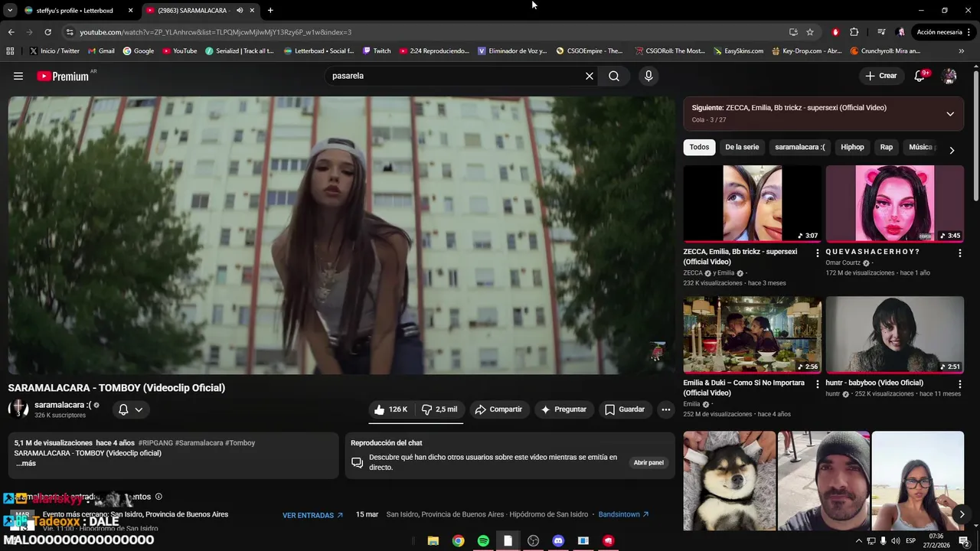Open the Twitch bookmark

click(x=376, y=51)
